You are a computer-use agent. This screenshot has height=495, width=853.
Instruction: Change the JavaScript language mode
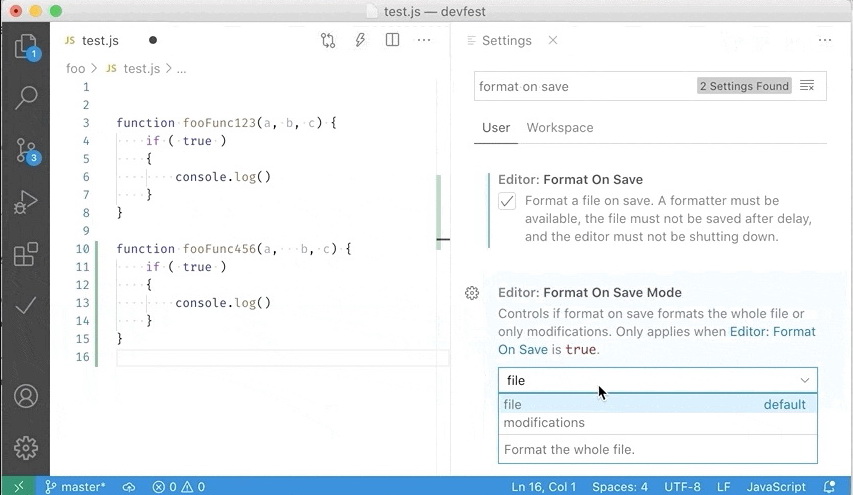click(776, 487)
